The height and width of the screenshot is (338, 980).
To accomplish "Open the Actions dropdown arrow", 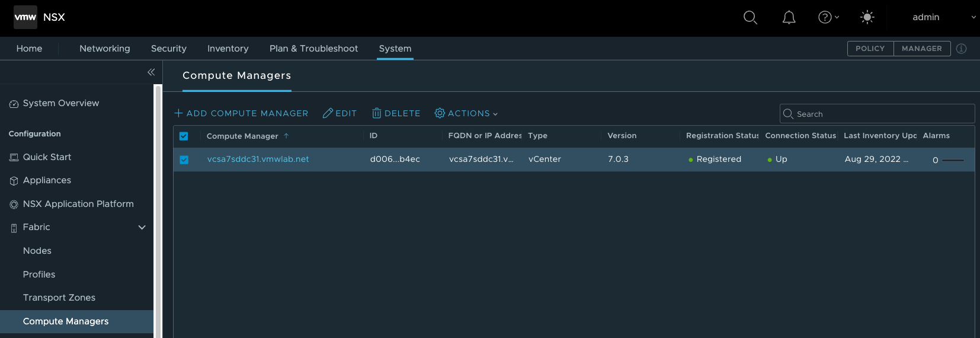I will point(495,114).
